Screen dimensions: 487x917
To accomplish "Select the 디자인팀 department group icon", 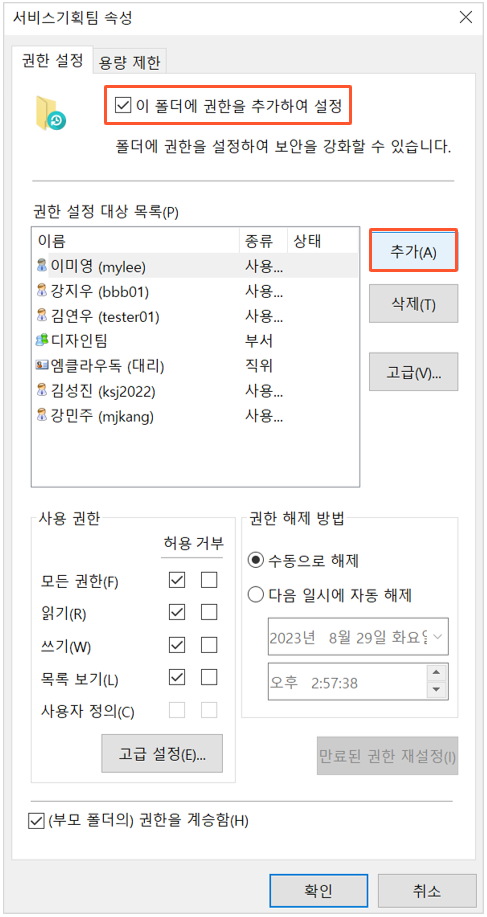I will click(x=42, y=341).
